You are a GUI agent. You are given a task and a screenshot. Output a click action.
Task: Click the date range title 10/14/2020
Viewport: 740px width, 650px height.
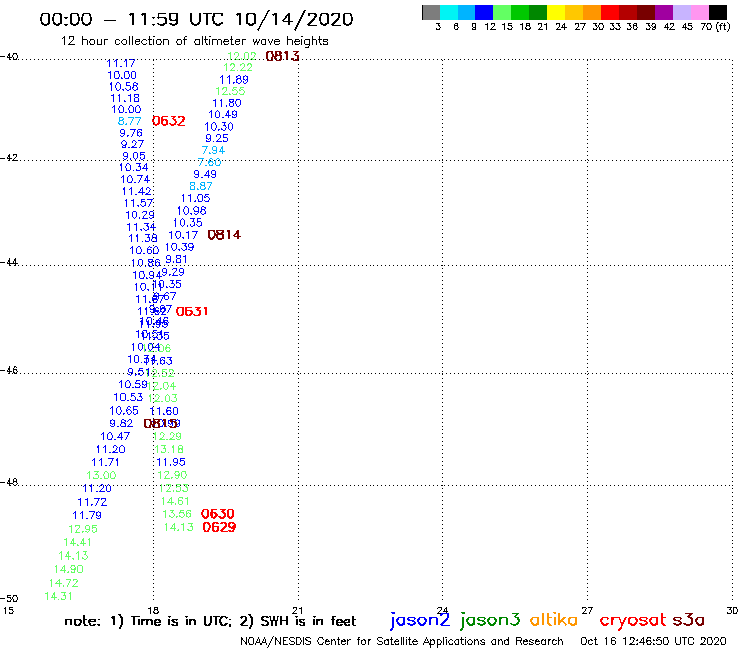(x=294, y=19)
